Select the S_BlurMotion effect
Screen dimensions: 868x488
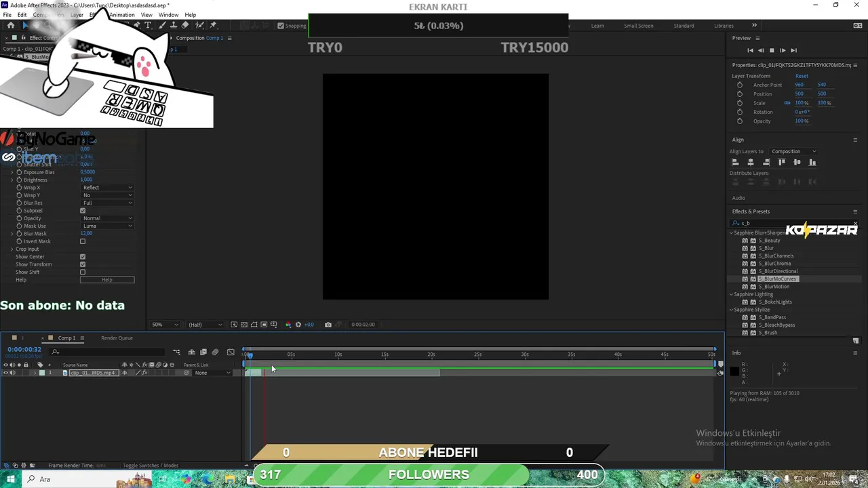(x=774, y=287)
